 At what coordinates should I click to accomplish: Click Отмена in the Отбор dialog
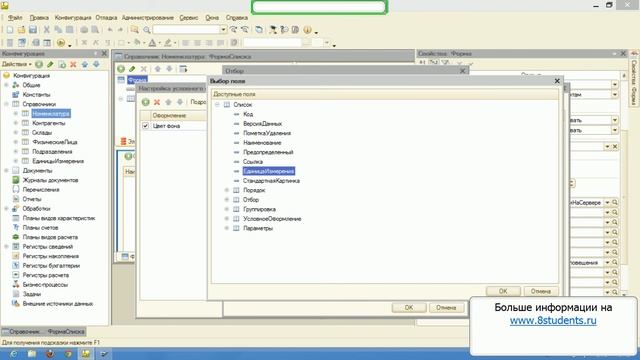(x=446, y=307)
